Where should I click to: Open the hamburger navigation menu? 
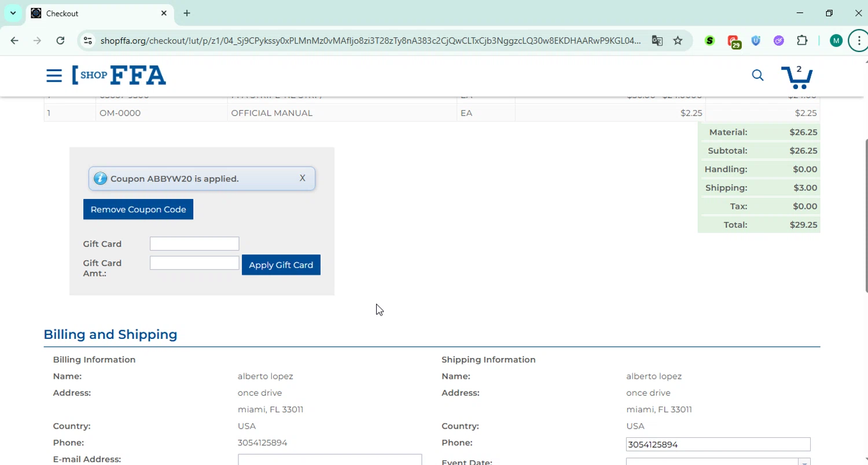coord(54,75)
